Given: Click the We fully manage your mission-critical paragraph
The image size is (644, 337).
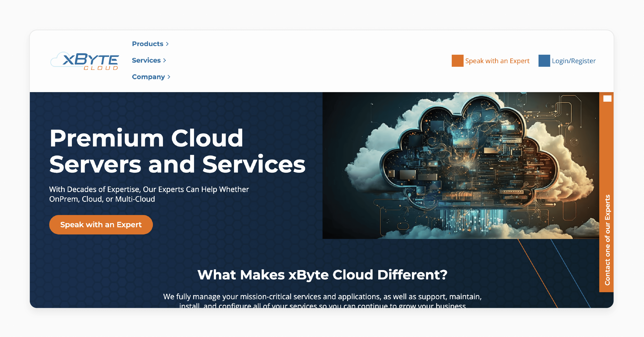Looking at the screenshot, I should coord(322,301).
